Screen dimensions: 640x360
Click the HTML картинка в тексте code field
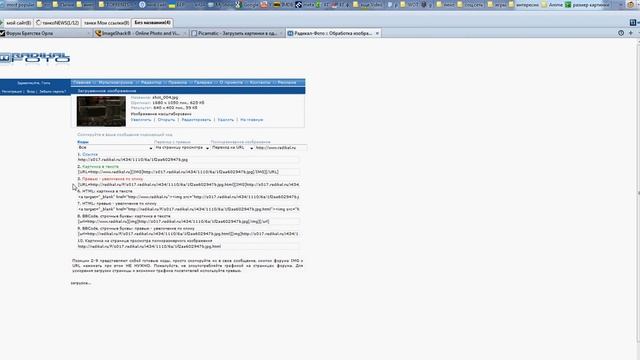[188, 197]
